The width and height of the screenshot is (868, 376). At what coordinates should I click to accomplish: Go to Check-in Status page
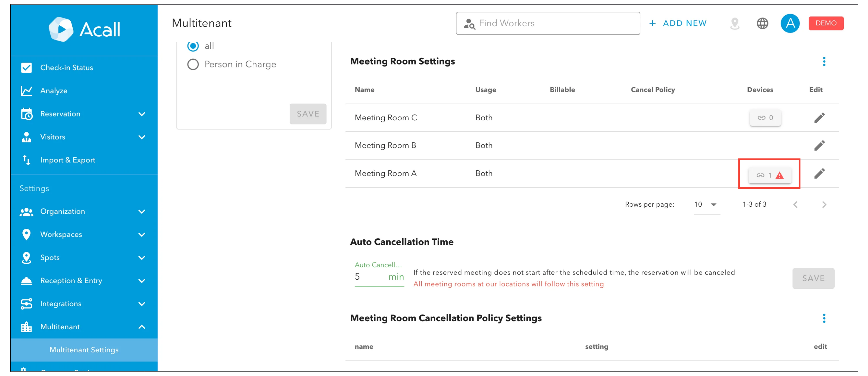(66, 68)
